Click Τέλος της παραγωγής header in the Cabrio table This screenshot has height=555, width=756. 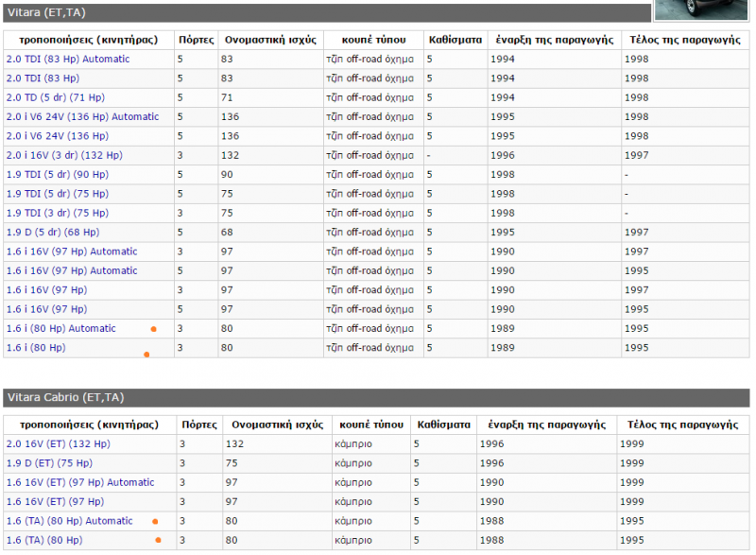tap(682, 425)
